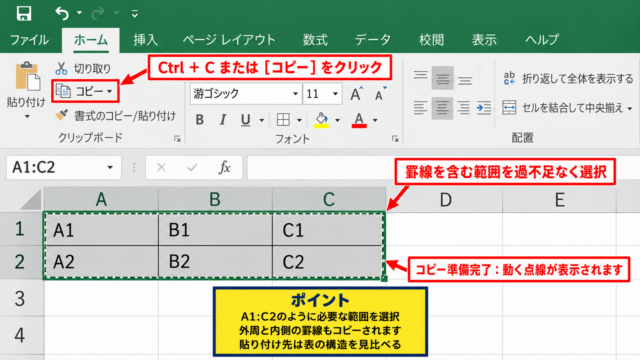Screen dimensions: 640x360
Task: Open the フォント dialog launcher
Action: tap(395, 139)
